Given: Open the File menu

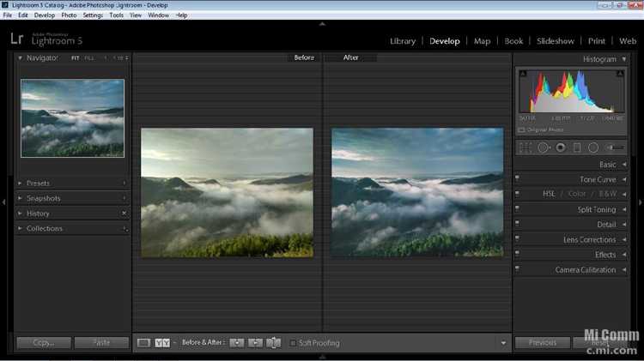Looking at the screenshot, I should tap(8, 15).
